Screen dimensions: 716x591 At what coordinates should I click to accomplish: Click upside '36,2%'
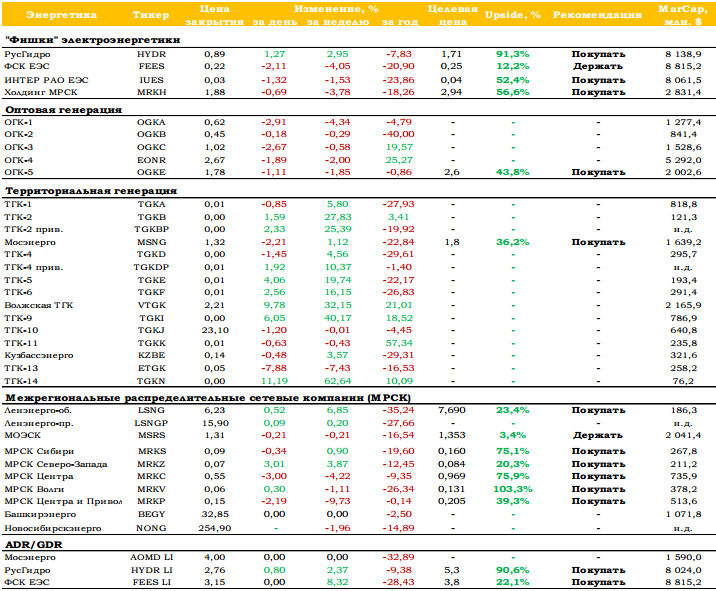513,242
